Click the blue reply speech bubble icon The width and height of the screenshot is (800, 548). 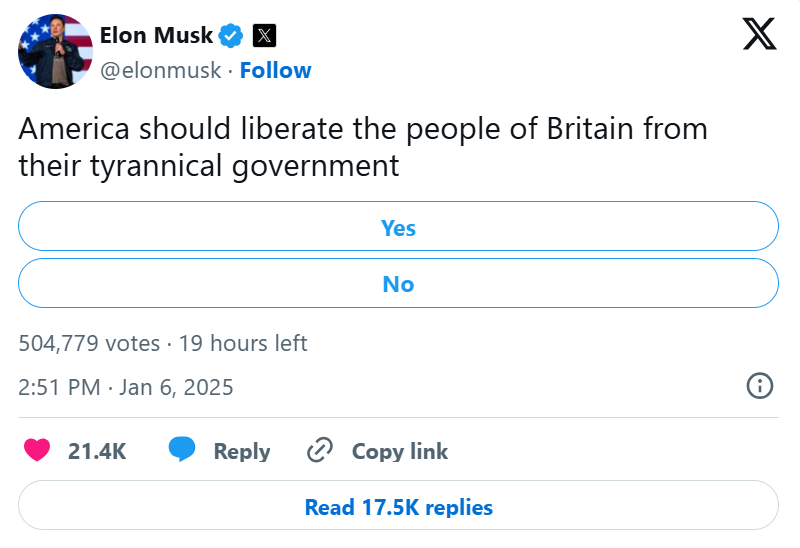tap(181, 451)
